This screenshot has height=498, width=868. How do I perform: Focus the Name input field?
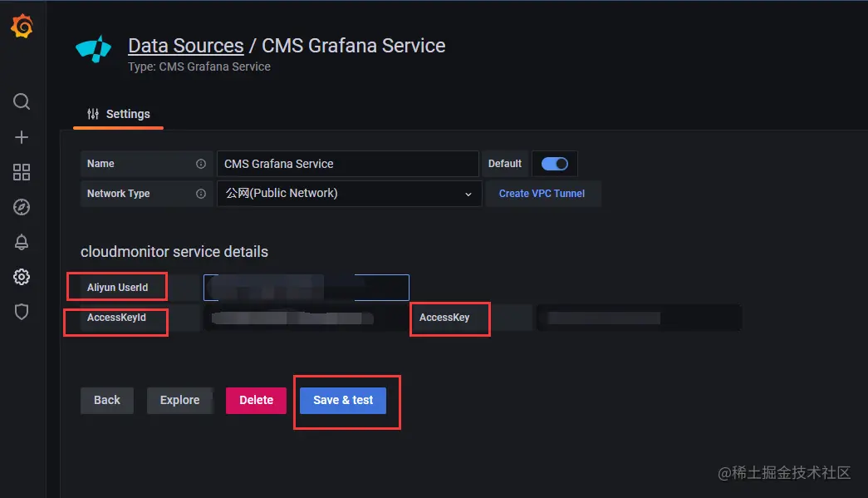click(348, 164)
